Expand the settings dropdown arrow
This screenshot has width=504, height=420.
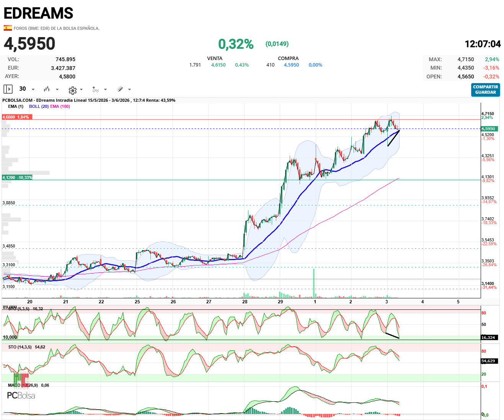(82, 90)
